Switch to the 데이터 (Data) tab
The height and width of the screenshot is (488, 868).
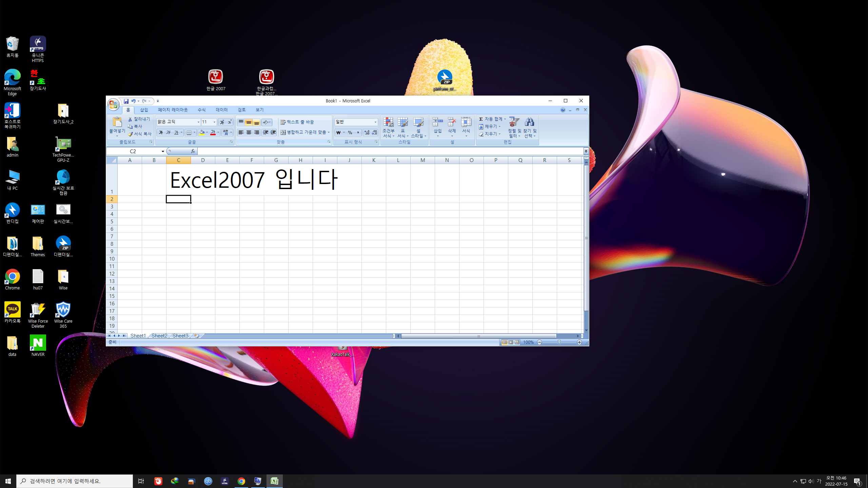(x=221, y=110)
